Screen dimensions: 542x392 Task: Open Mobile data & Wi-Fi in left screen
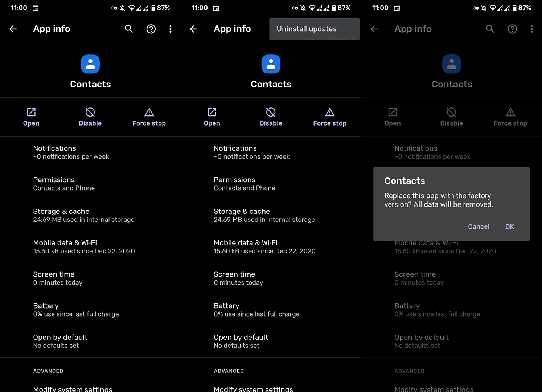(90, 247)
